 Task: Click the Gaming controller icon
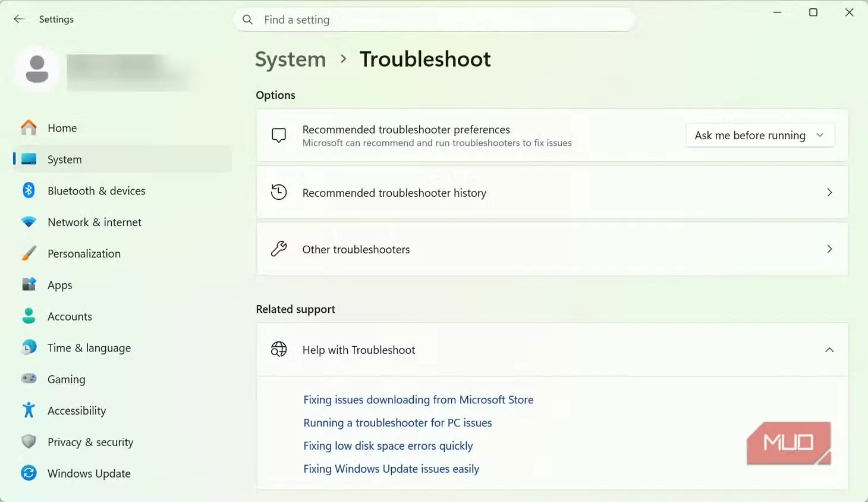tap(29, 378)
